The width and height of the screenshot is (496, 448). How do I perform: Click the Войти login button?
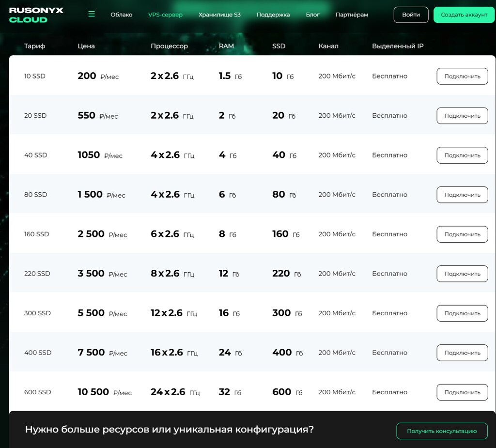coord(411,15)
